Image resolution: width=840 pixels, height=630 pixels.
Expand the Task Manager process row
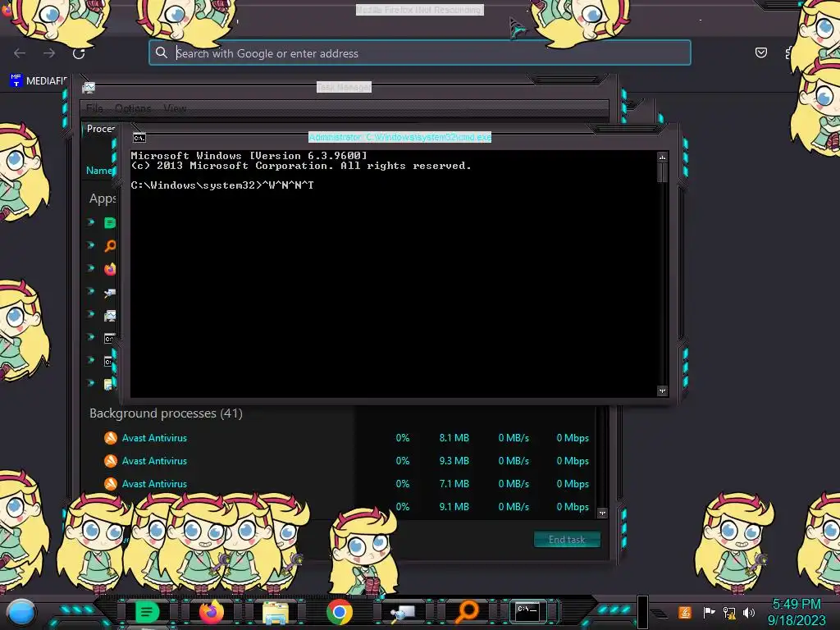pyautogui.click(x=91, y=314)
